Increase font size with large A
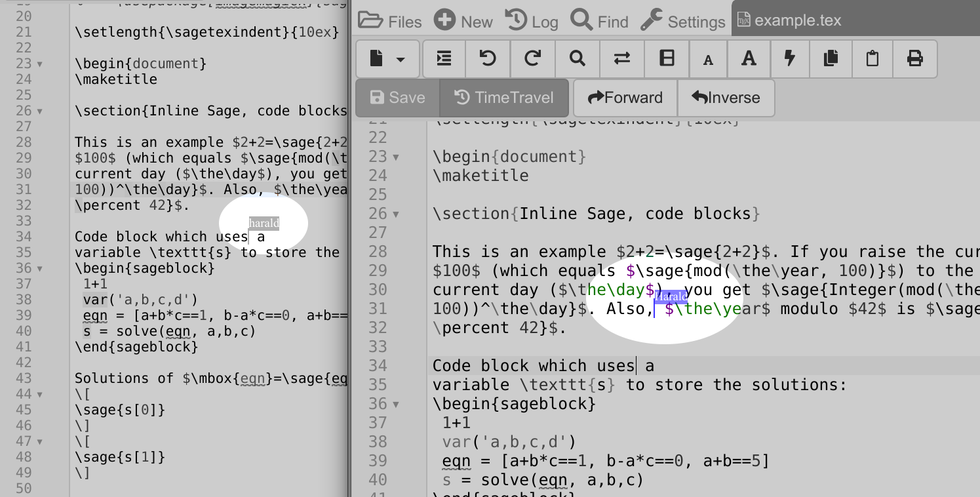Image resolution: width=980 pixels, height=497 pixels. click(749, 59)
